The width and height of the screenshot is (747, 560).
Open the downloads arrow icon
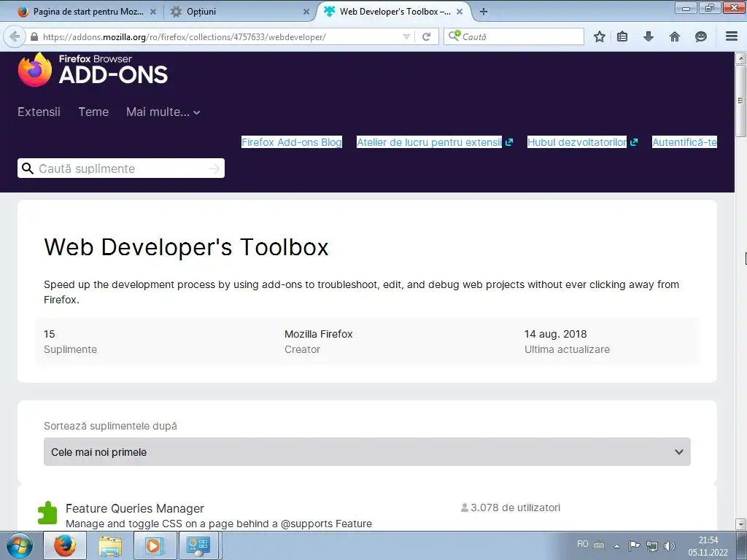point(649,36)
